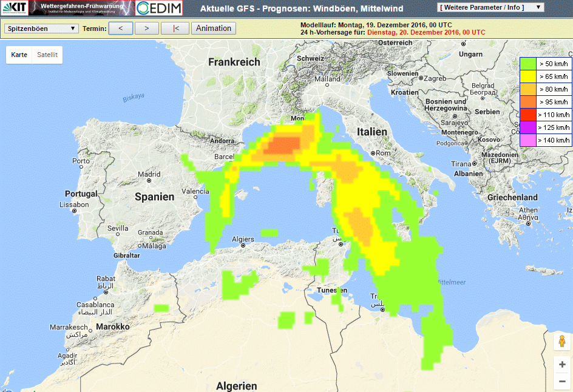573x392 pixels.
Task: Click the Valencia city marker
Action: tap(195, 197)
